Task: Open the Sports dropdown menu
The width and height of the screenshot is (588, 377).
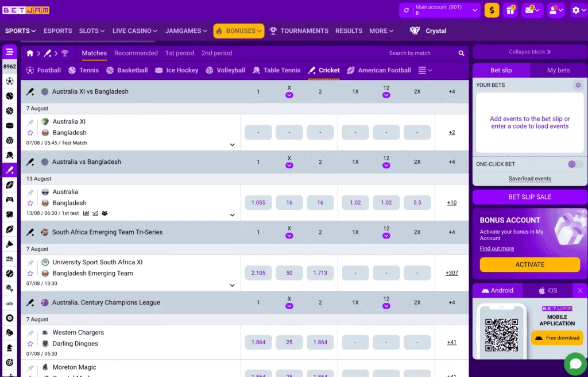Action: pos(20,31)
